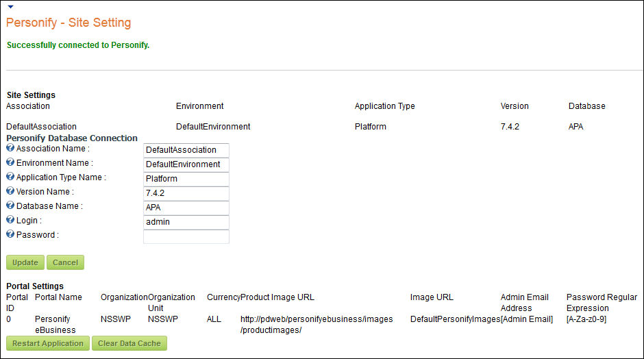Image resolution: width=644 pixels, height=359 pixels.
Task: Click the Portal Settings heading
Action: [35, 286]
